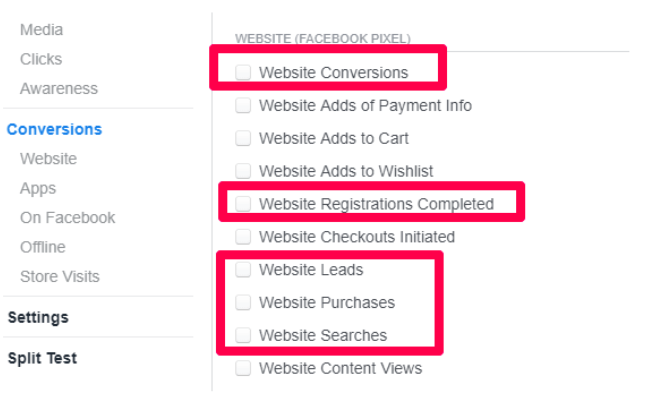Check Website Registrations Completed option

pos(243,204)
